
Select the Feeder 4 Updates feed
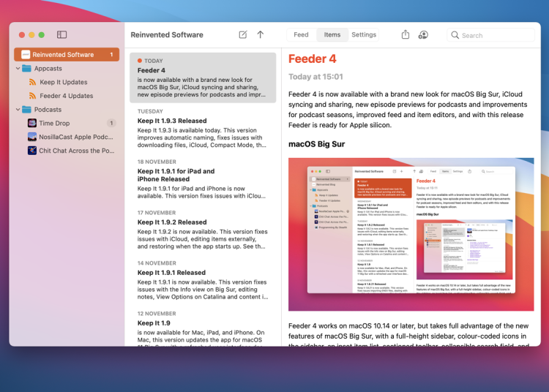(x=66, y=96)
